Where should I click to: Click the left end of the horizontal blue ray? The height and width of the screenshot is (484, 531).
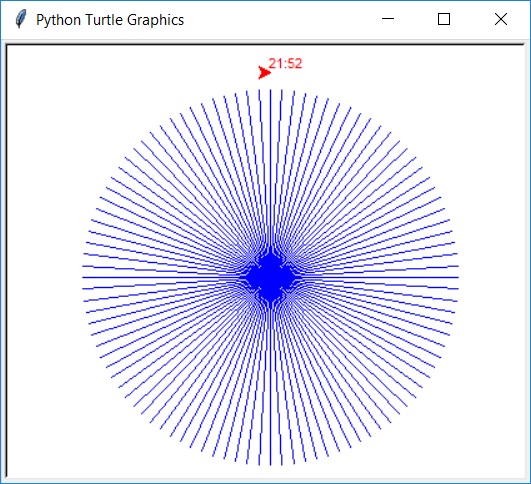coord(84,277)
